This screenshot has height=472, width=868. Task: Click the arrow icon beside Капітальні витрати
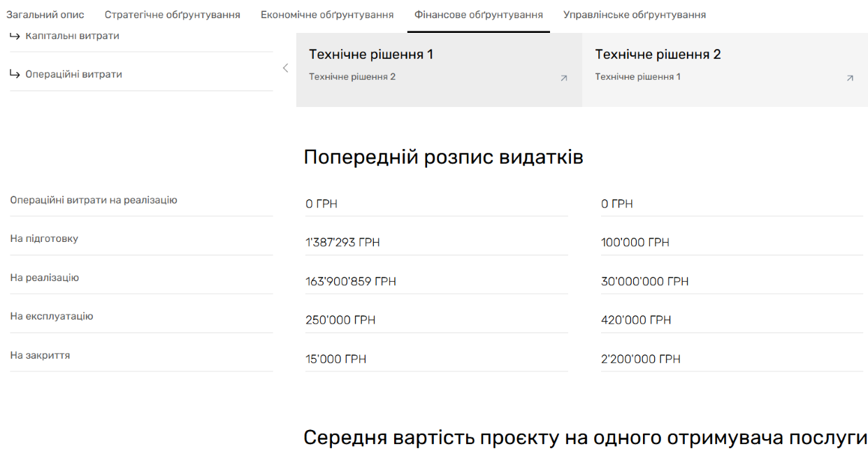[x=15, y=36]
